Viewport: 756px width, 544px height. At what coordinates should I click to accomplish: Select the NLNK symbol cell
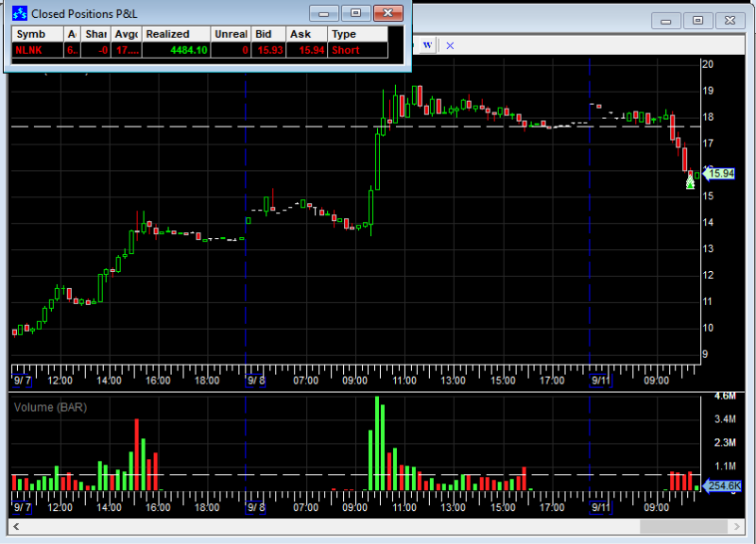pos(37,50)
